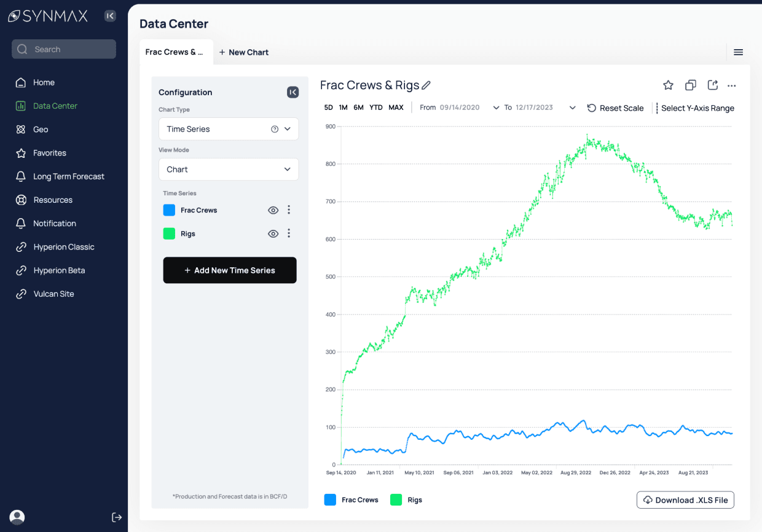The height and width of the screenshot is (532, 762).
Task: Duplicate the chart using copy icon
Action: pos(690,85)
